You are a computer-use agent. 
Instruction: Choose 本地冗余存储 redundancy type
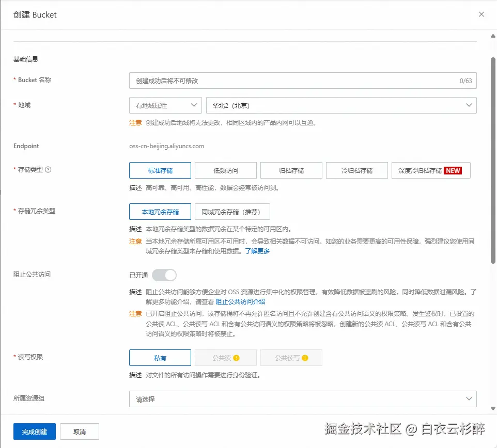[160, 212]
